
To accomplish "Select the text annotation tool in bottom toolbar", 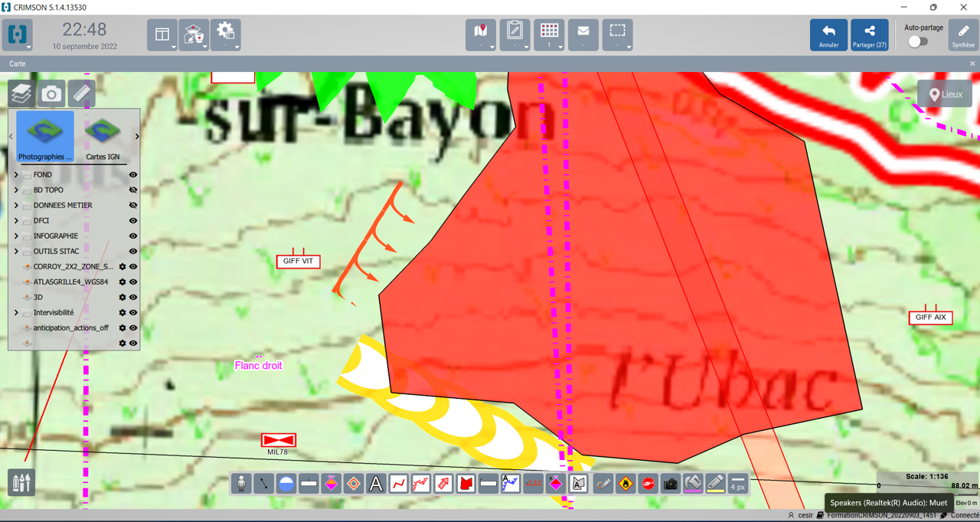I will [376, 484].
